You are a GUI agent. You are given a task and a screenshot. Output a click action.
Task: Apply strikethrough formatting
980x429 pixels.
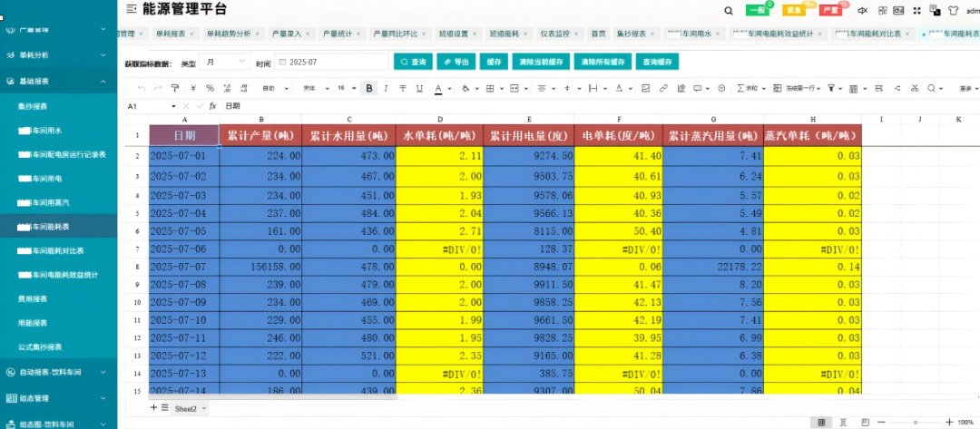coord(403,89)
